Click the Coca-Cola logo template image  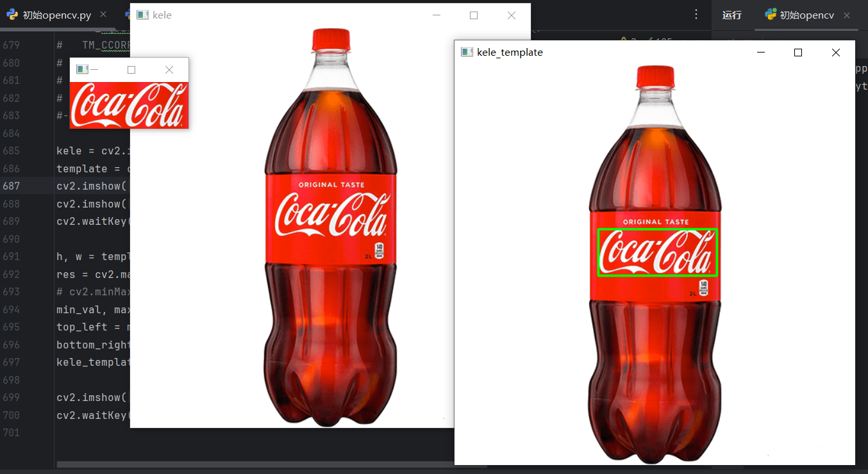pos(129,105)
